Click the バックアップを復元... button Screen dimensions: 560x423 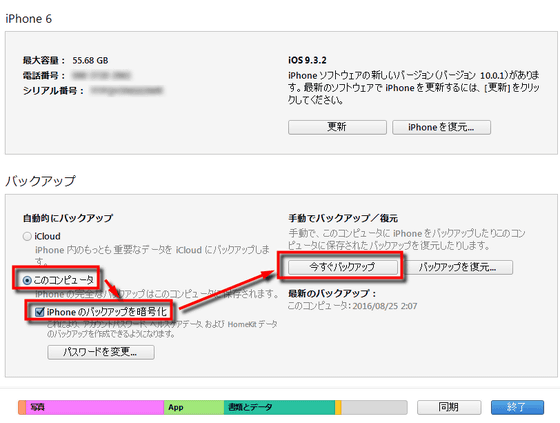tap(458, 267)
